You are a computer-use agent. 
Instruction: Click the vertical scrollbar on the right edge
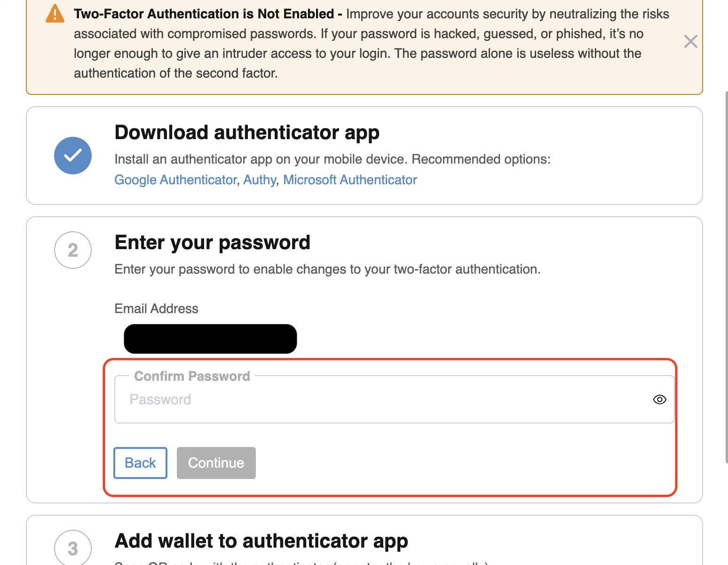coord(726,277)
